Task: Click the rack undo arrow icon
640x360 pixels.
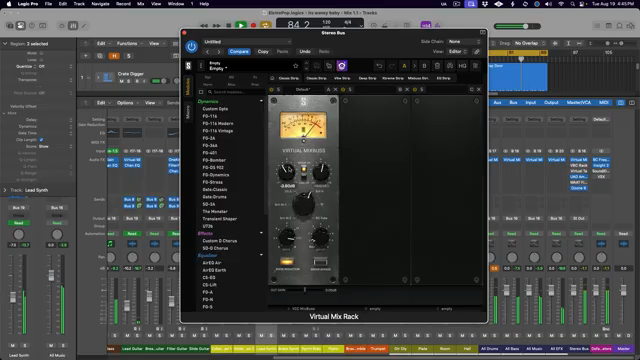Action: [x=379, y=66]
